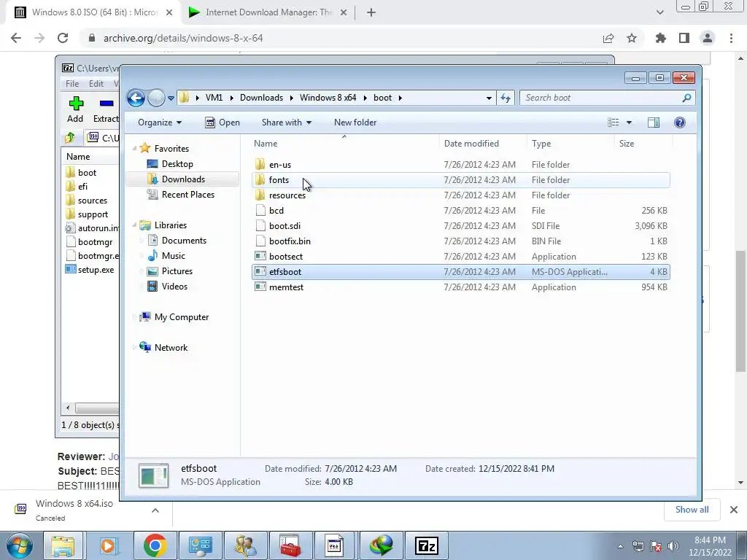Collapse the Favorites tree group

[135, 149]
